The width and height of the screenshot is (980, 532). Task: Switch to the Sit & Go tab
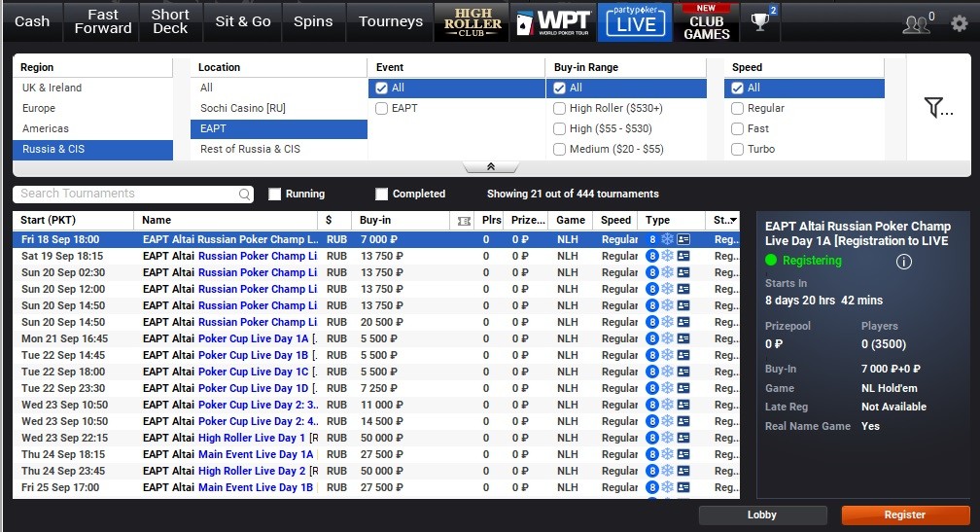[x=243, y=21]
